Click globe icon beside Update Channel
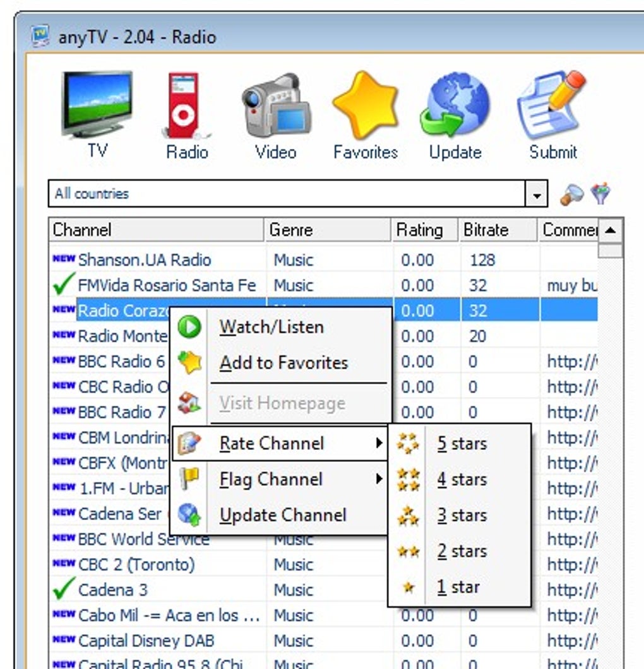This screenshot has height=669, width=644. pos(189,514)
